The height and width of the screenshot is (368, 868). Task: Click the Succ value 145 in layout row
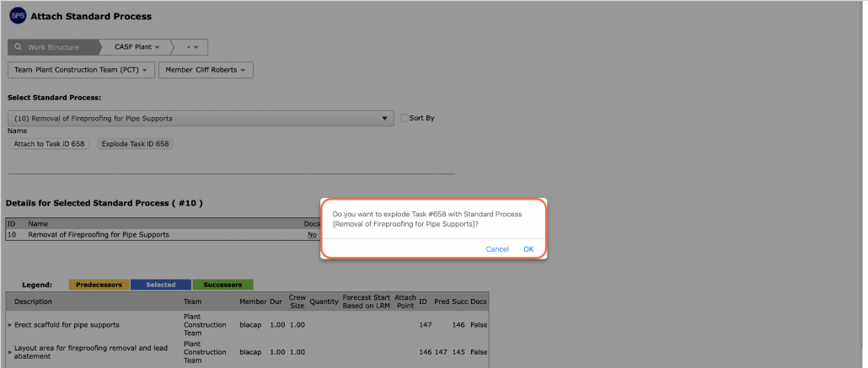(x=458, y=352)
